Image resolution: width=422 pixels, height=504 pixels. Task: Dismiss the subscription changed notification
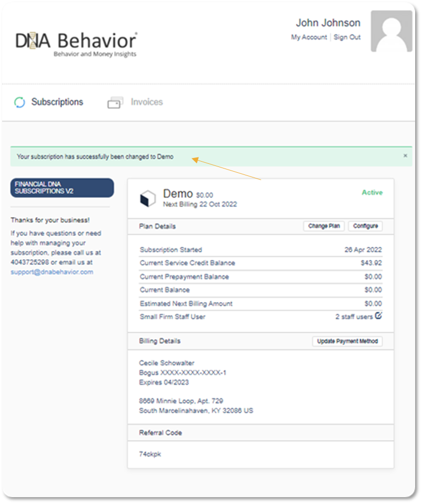[405, 155]
